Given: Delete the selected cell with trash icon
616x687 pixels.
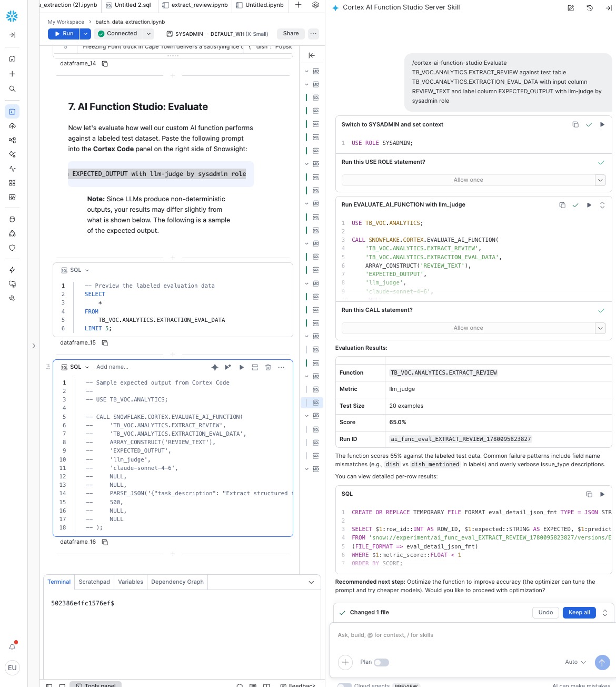Looking at the screenshot, I should click(x=268, y=367).
